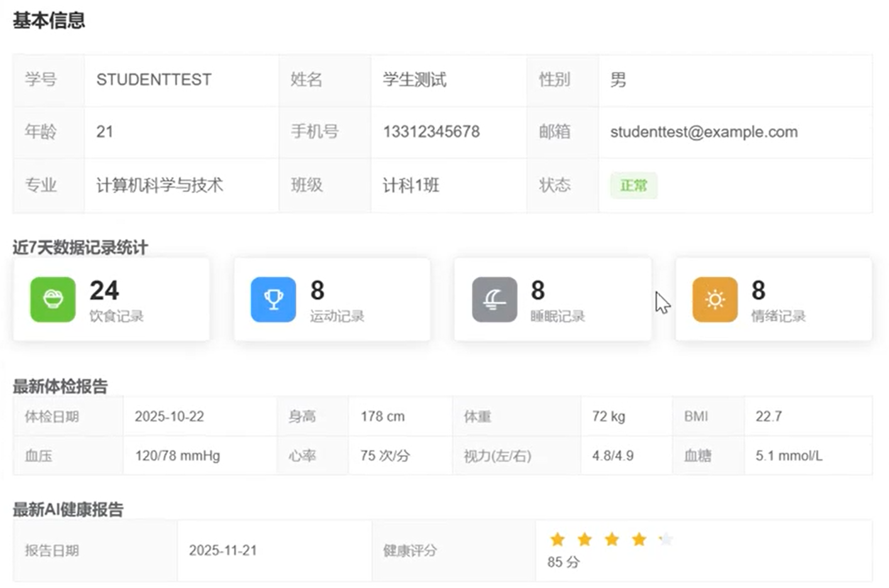889x588 pixels.
Task: Click the student ID STUDENTTEST field
Action: (x=153, y=80)
